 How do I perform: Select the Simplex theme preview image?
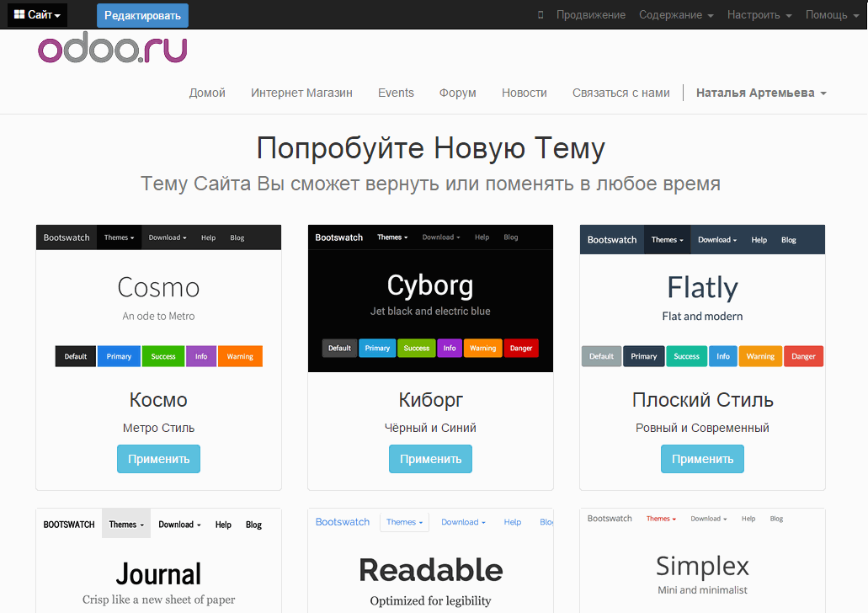[702, 561]
